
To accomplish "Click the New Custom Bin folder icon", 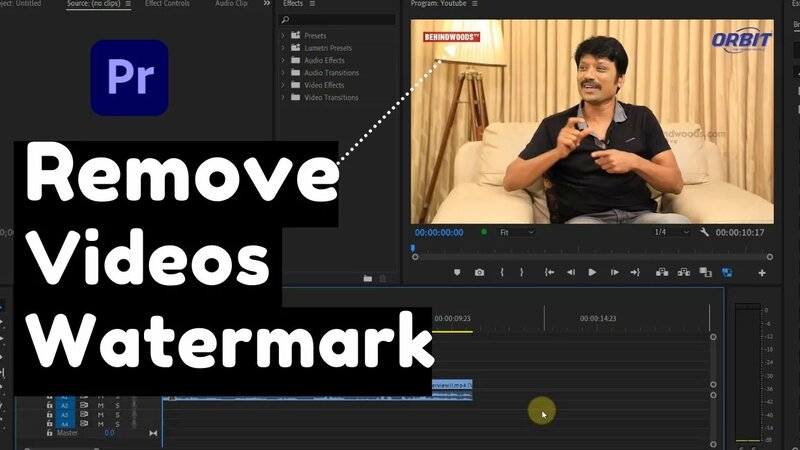I will (x=367, y=279).
